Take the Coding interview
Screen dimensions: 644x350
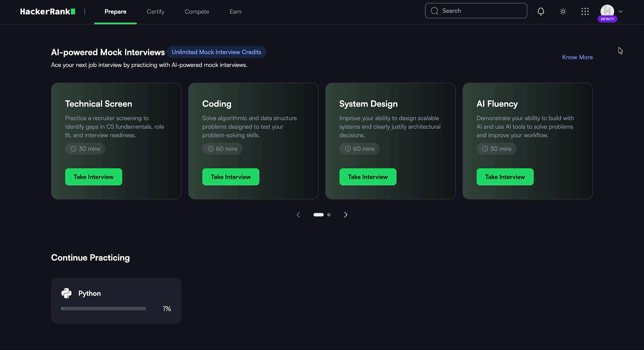[x=231, y=177]
